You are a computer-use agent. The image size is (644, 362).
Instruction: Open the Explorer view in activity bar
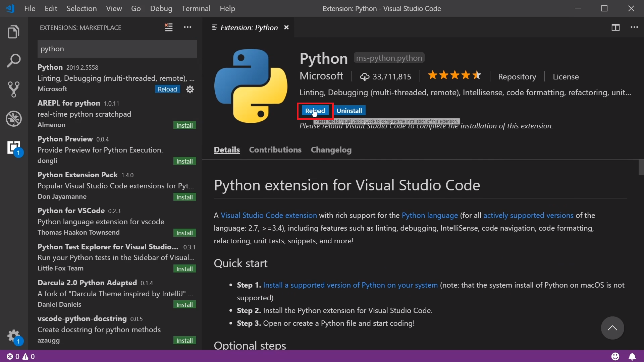click(14, 32)
